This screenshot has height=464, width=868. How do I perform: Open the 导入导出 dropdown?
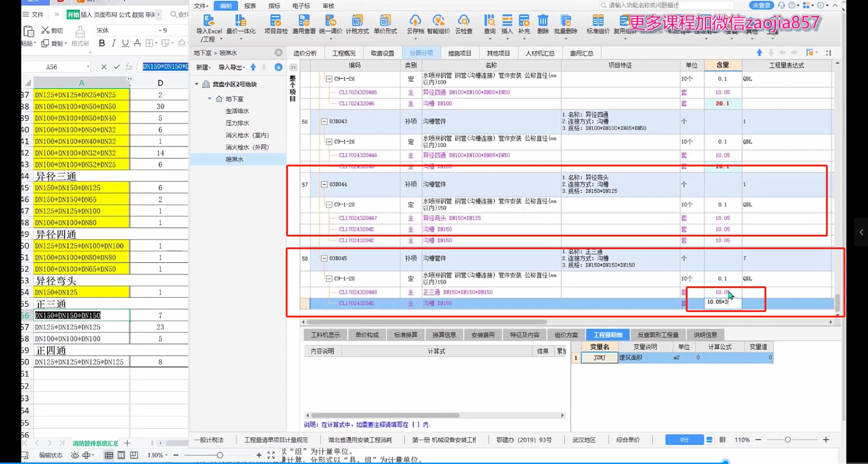232,67
